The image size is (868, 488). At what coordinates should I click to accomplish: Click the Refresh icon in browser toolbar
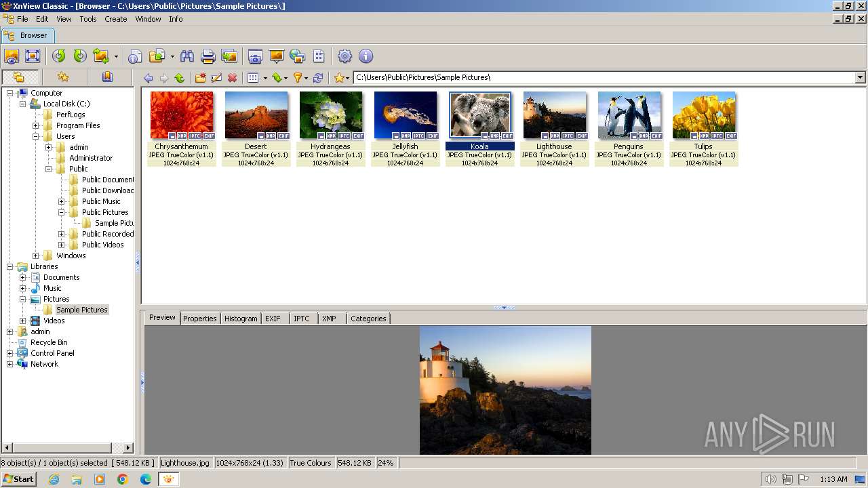point(318,78)
